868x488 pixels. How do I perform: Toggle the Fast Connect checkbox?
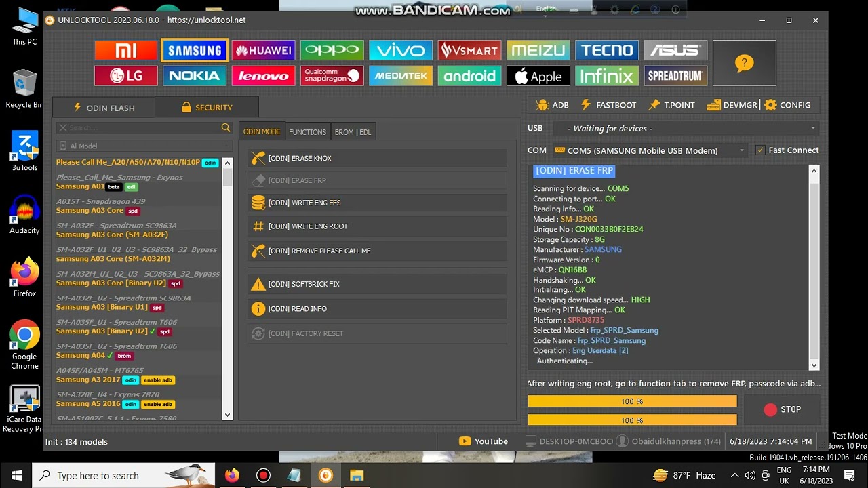click(x=760, y=150)
